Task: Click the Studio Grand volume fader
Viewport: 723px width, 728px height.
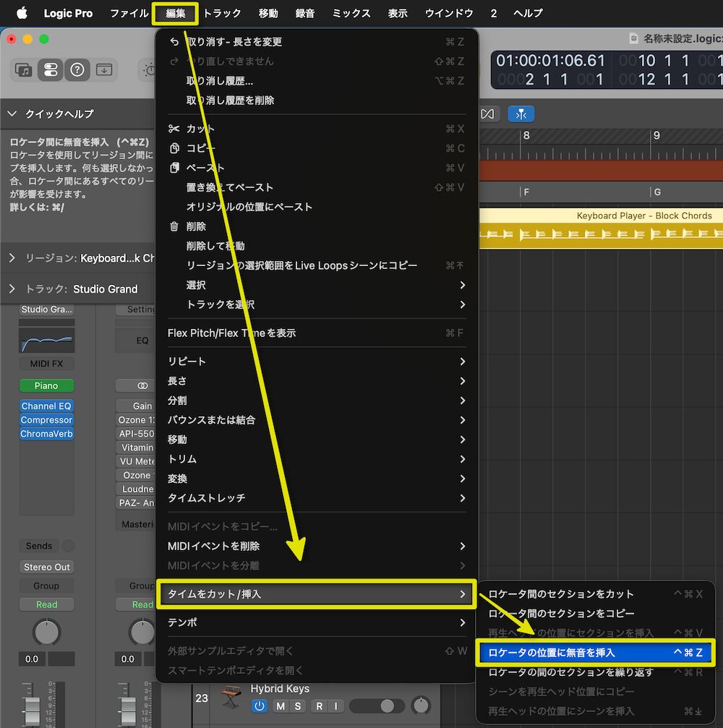Action: [32, 711]
